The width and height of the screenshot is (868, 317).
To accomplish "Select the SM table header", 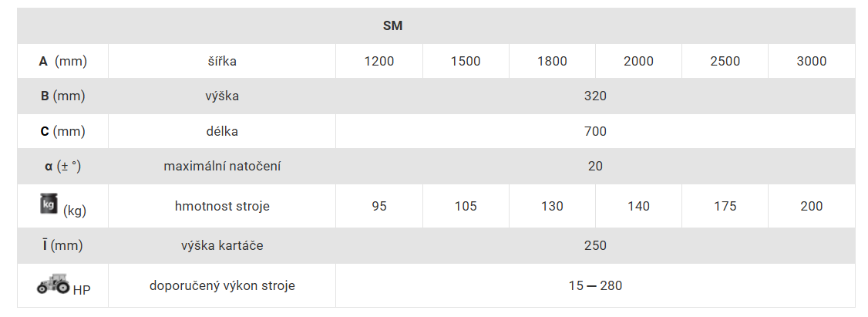I will coord(392,26).
